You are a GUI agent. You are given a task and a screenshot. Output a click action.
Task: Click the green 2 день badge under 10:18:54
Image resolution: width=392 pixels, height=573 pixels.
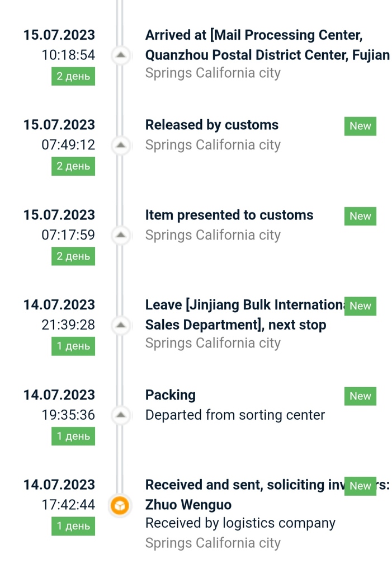tap(73, 76)
